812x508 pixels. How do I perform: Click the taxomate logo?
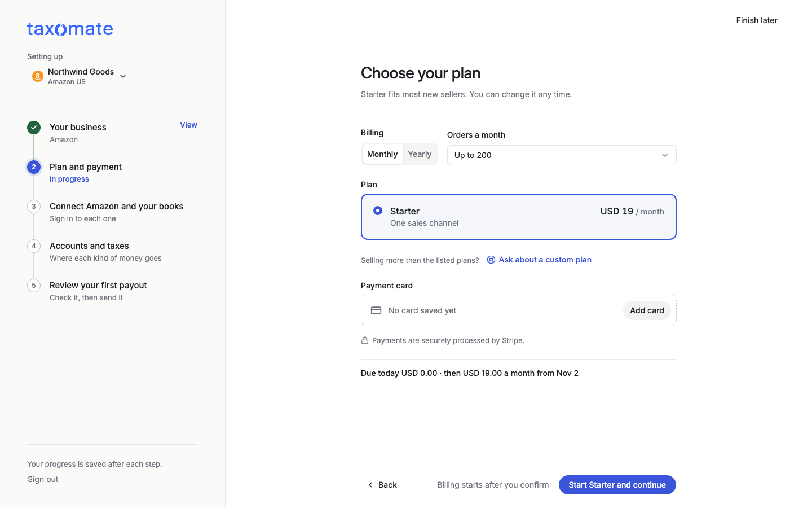pos(70,29)
